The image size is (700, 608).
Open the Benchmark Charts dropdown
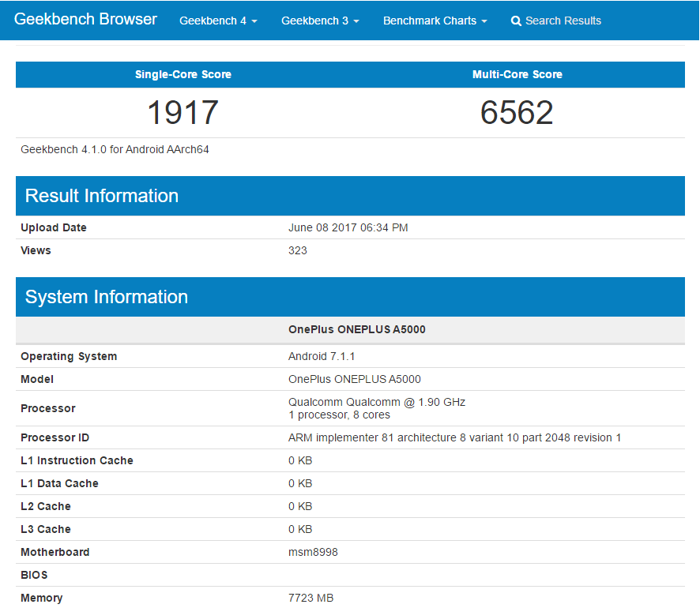point(435,21)
